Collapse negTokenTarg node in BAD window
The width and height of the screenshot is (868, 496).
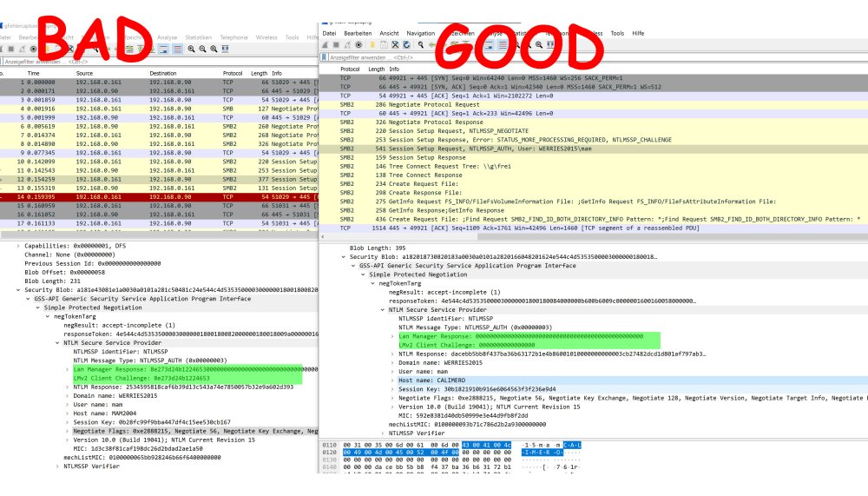click(48, 316)
